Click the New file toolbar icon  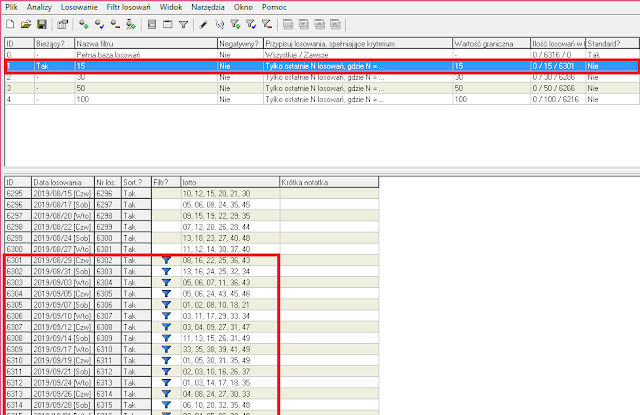coord(10,24)
